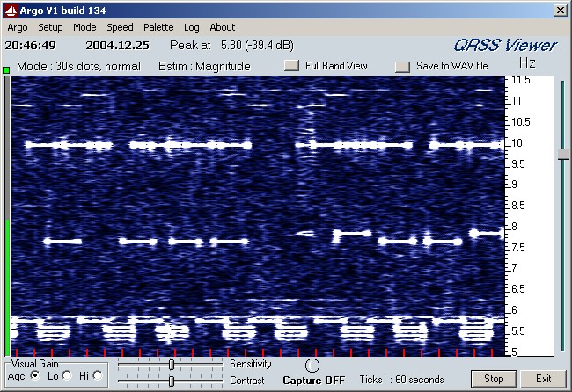Click the Contrast slider handle
Image resolution: width=572 pixels, height=392 pixels.
pyautogui.click(x=172, y=381)
